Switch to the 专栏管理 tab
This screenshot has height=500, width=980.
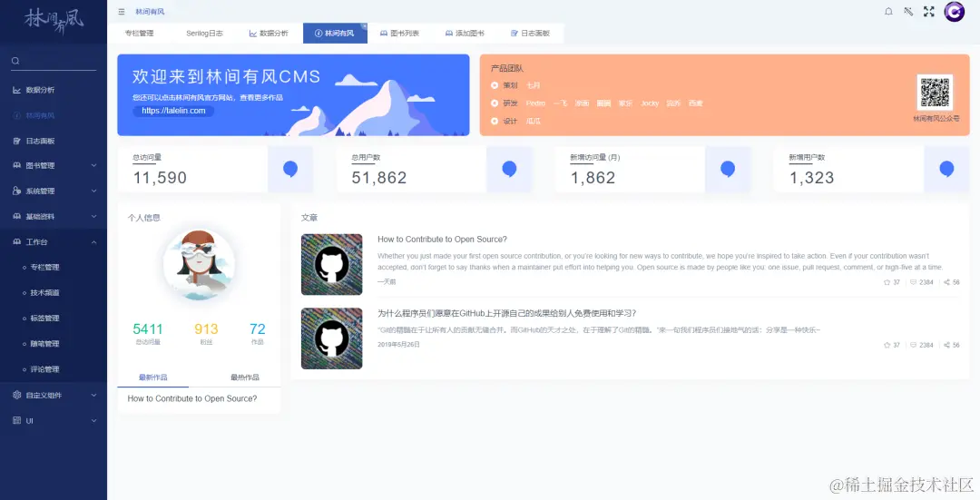pyautogui.click(x=140, y=34)
